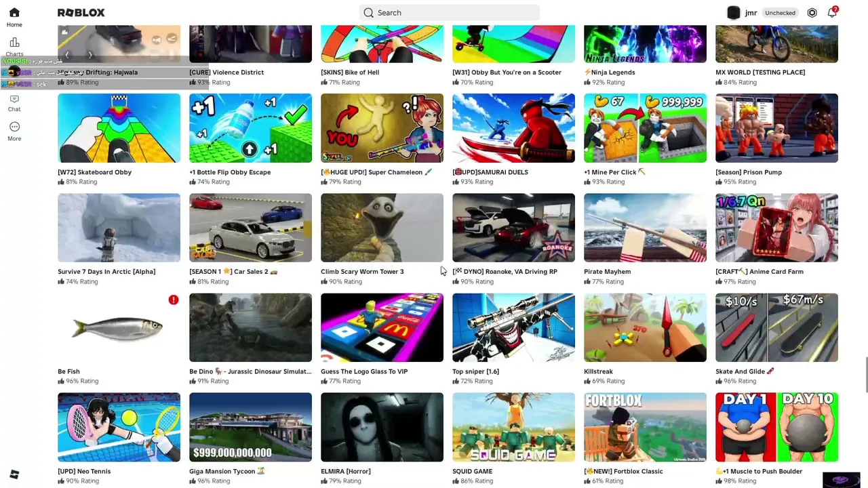This screenshot has width=868, height=488.
Task: Open the ELMIRA [Horror] thumbnail
Action: (x=382, y=427)
